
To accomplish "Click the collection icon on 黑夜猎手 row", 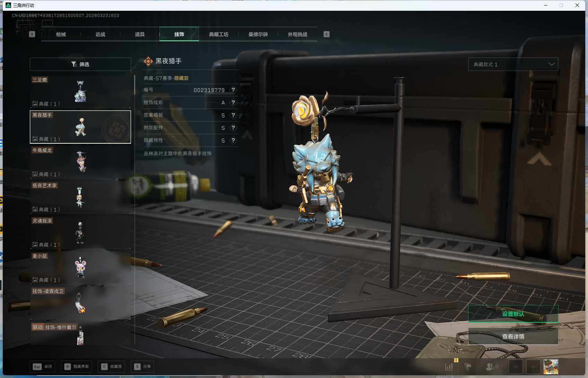I will pos(35,139).
